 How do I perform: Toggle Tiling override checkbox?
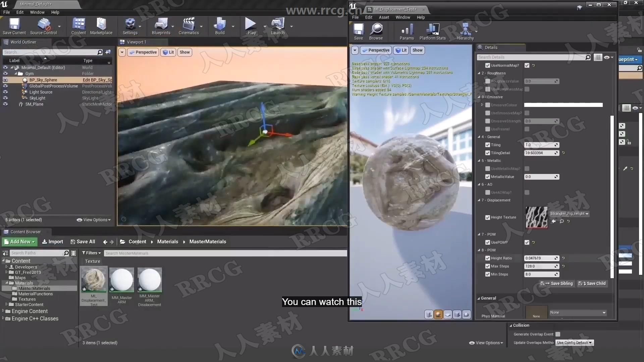point(488,145)
